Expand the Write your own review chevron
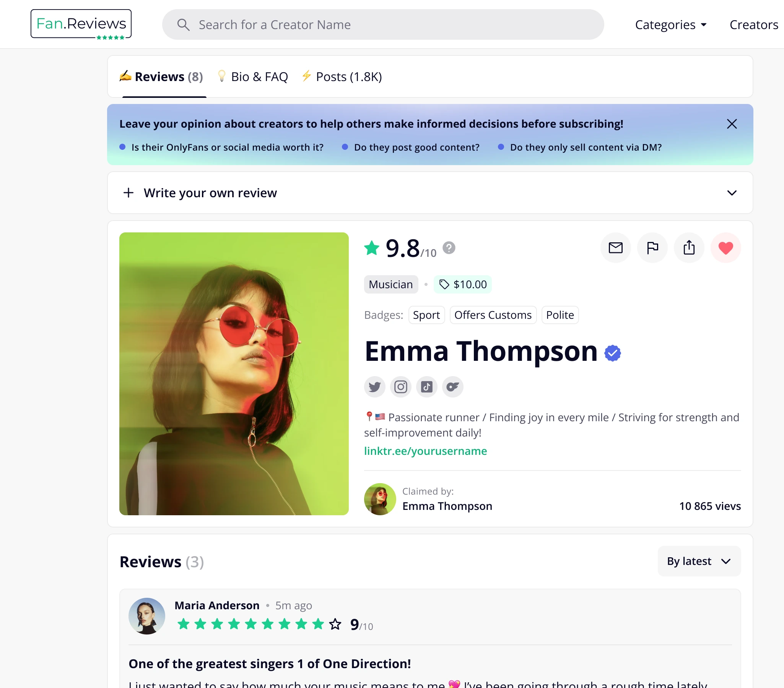The width and height of the screenshot is (784, 688). (732, 193)
